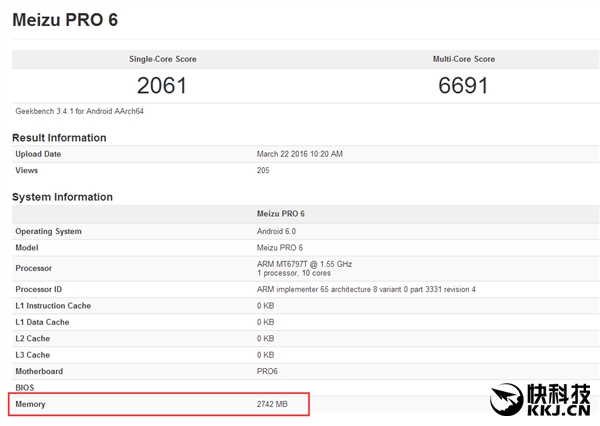Select 'Meizu PRO 6' value in Model row

pyautogui.click(x=280, y=248)
